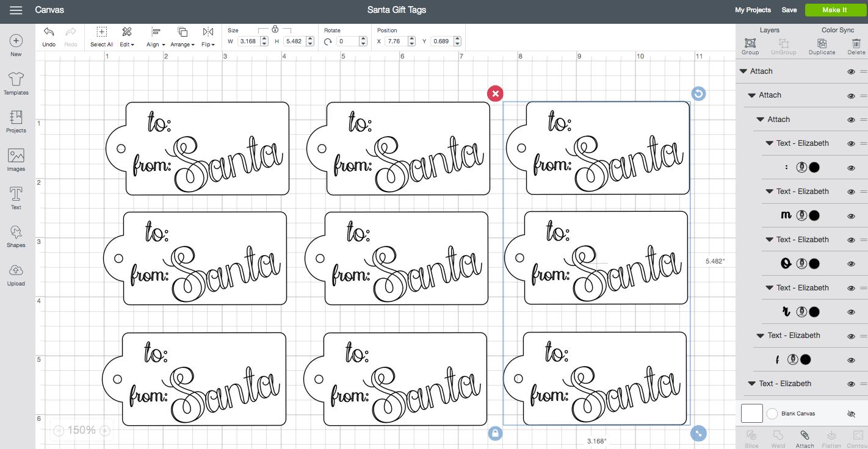Collapse Text - Elizabeth group containing m layer

tap(770, 192)
